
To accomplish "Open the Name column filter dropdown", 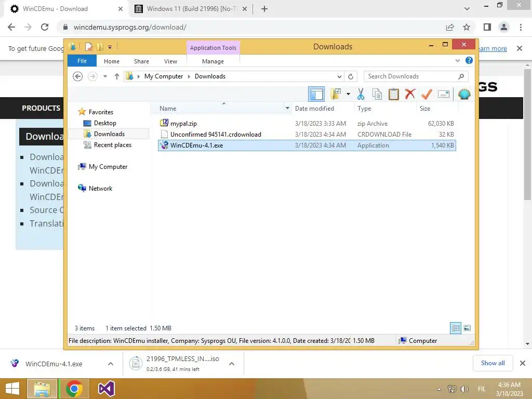I will click(287, 108).
